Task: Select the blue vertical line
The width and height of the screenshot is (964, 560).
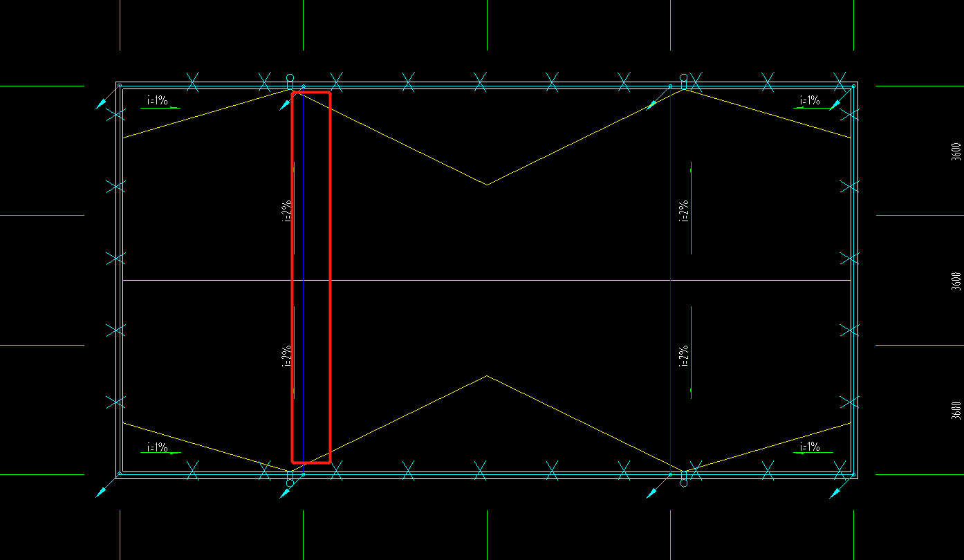Action: click(x=303, y=280)
